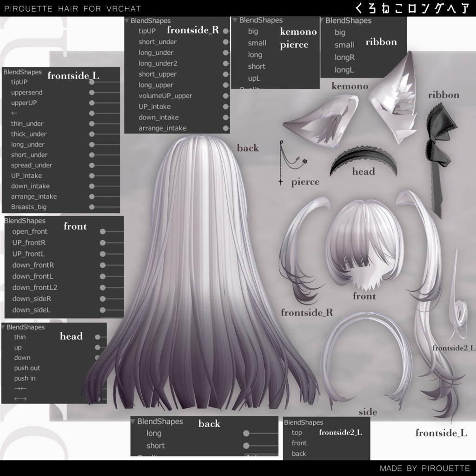
Task: Select the down_sideR blendshape row
Action: tap(32, 299)
